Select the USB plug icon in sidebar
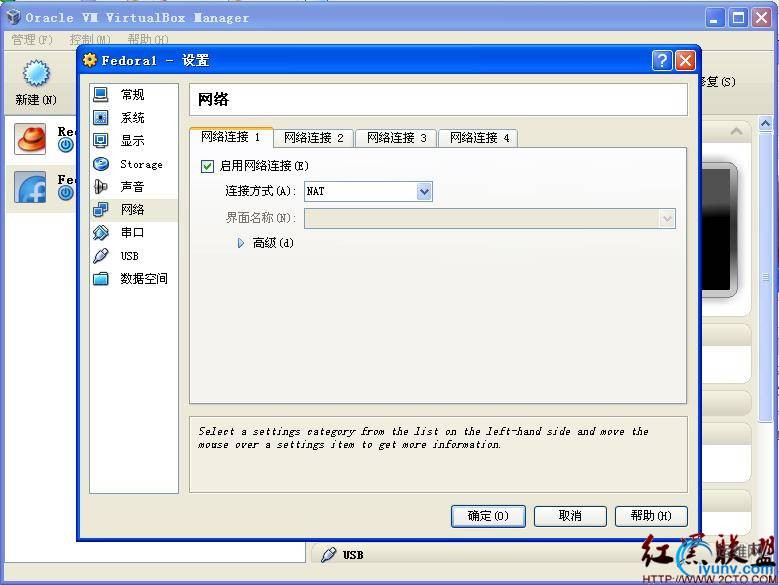 pos(101,256)
